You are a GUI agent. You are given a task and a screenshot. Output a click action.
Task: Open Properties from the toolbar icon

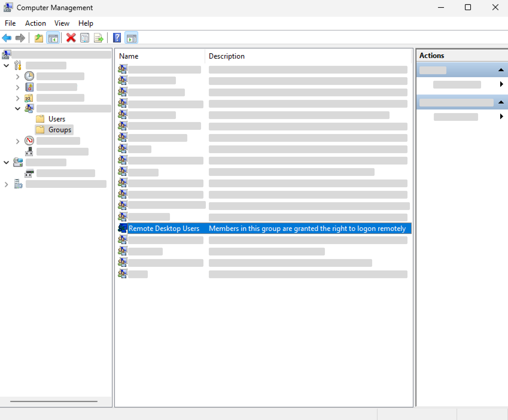point(85,38)
